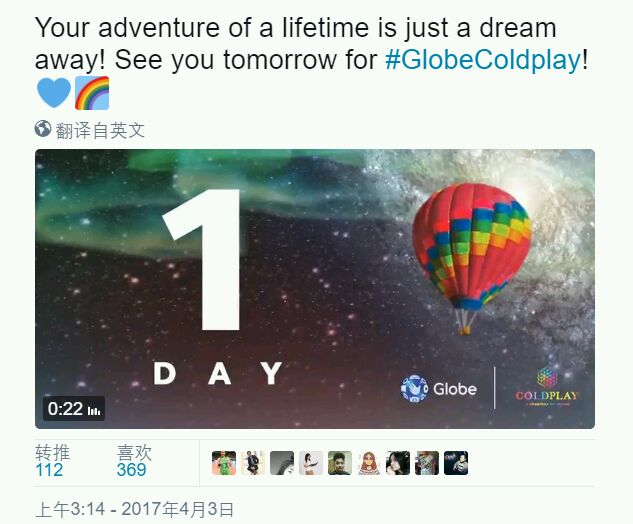Viewport: 633px width, 524px height.
Task: Open the #GlobeColdplay hashtag
Action: click(x=483, y=60)
